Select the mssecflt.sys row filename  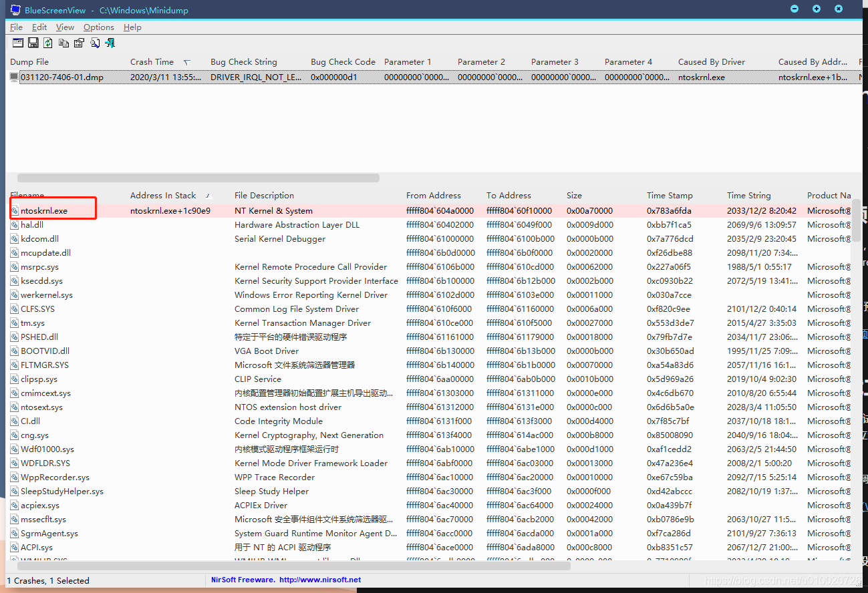pos(43,520)
